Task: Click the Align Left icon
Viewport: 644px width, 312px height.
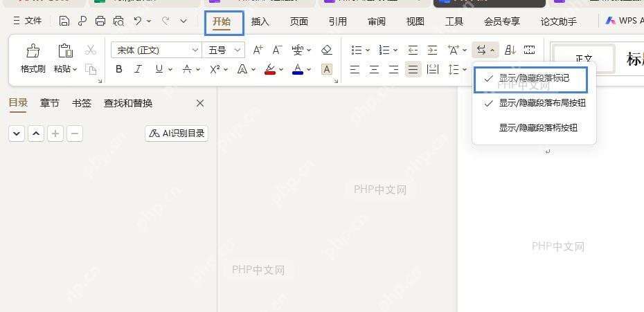Action: pyautogui.click(x=355, y=69)
